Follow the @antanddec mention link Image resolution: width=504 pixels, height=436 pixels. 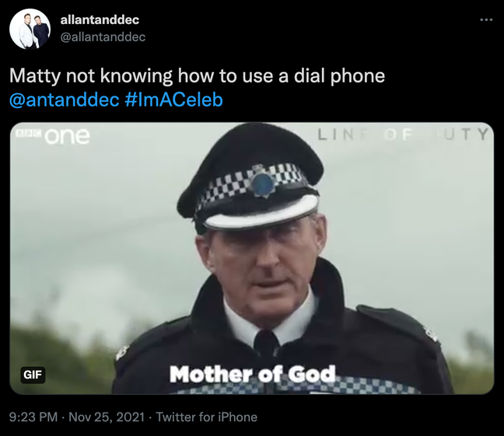[65, 100]
